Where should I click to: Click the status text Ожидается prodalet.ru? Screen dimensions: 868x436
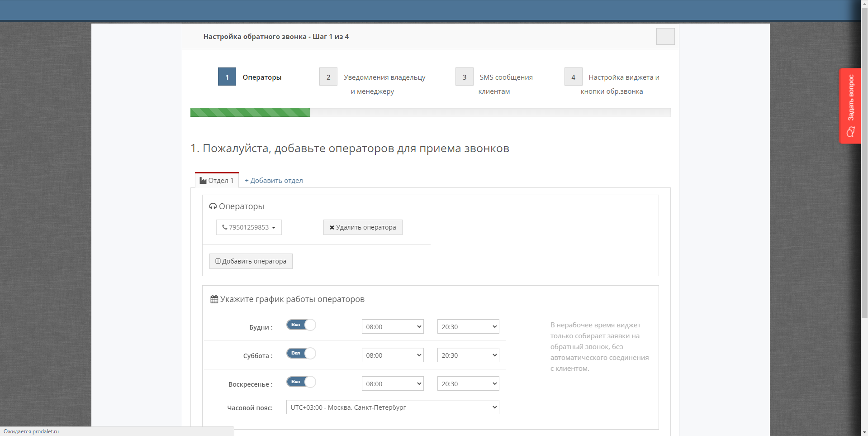coord(31,431)
